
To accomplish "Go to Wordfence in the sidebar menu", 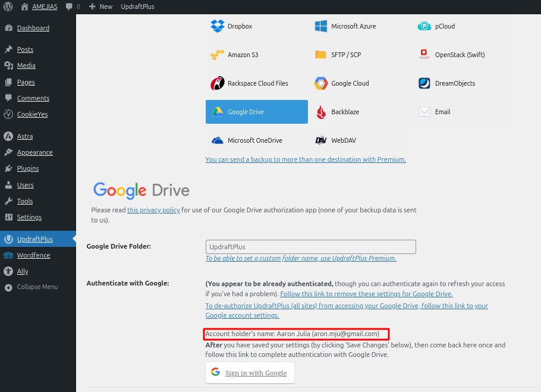I will tap(33, 255).
